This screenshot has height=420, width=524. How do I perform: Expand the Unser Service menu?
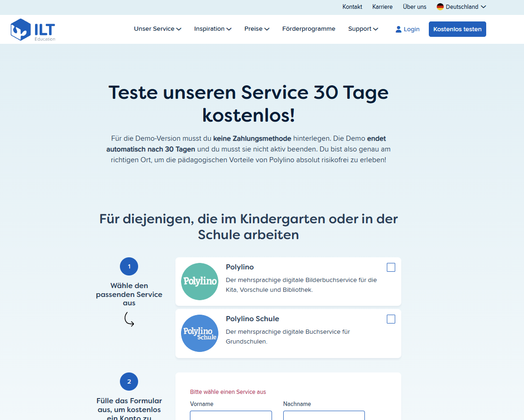coord(157,28)
